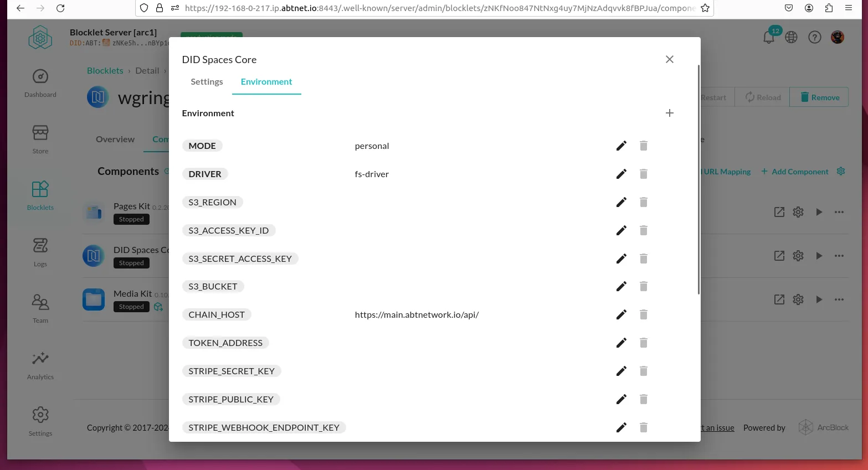
Task: Delete the STRIPE_SECRET_KEY variable
Action: tap(643, 371)
